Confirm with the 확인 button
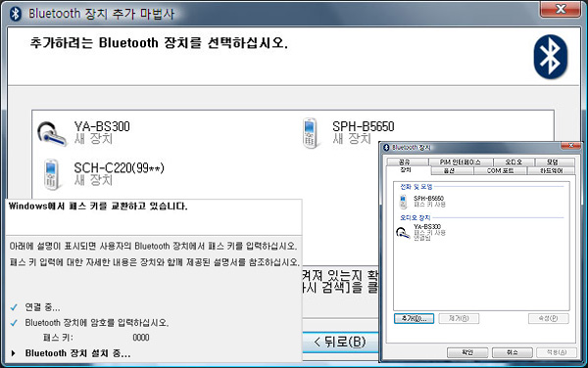Screen dimensions: 588x368 pos(467,352)
